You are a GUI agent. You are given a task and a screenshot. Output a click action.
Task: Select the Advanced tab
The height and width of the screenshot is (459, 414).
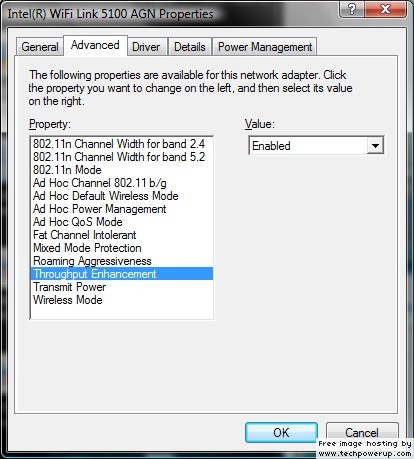[95, 45]
